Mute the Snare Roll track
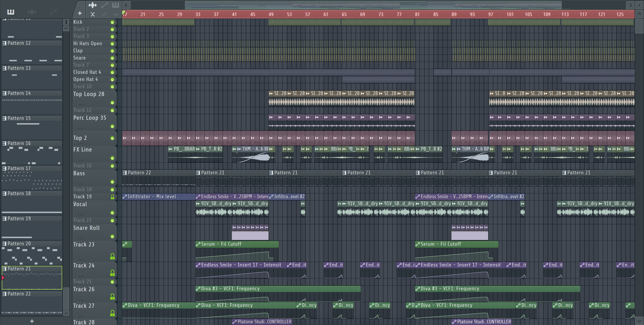644x325 pixels. (x=112, y=236)
